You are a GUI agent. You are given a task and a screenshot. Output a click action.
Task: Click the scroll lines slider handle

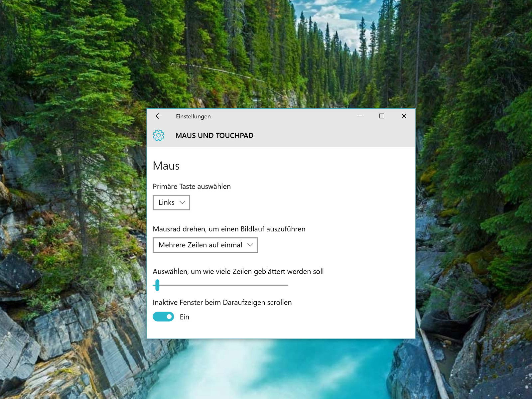click(157, 285)
